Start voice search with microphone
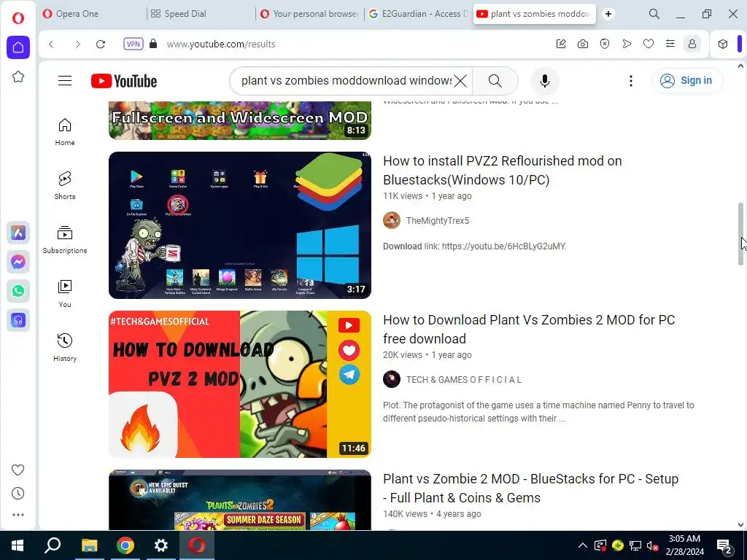747x560 pixels. click(x=544, y=81)
